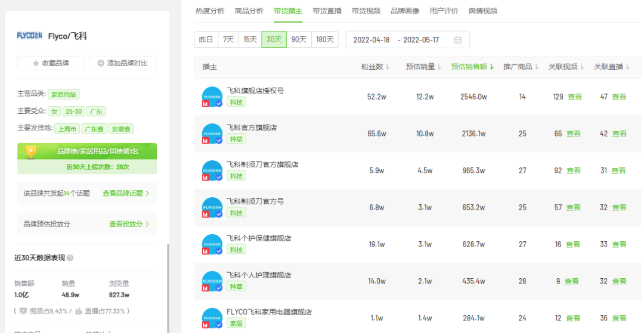Screen dimensions: 644x333
Task: Click avatar of 飞科官方旗舰店
Action: (212, 133)
